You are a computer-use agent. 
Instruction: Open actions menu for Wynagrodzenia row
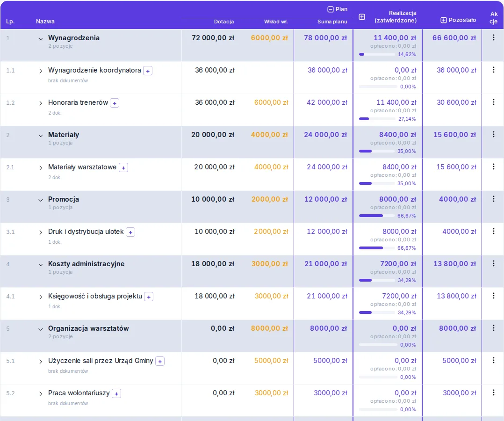tap(493, 37)
